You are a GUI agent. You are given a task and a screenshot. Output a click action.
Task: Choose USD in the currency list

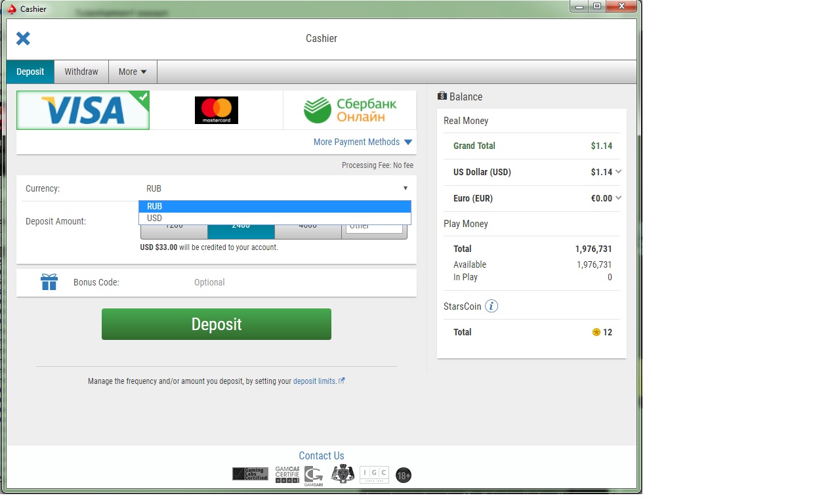point(275,218)
